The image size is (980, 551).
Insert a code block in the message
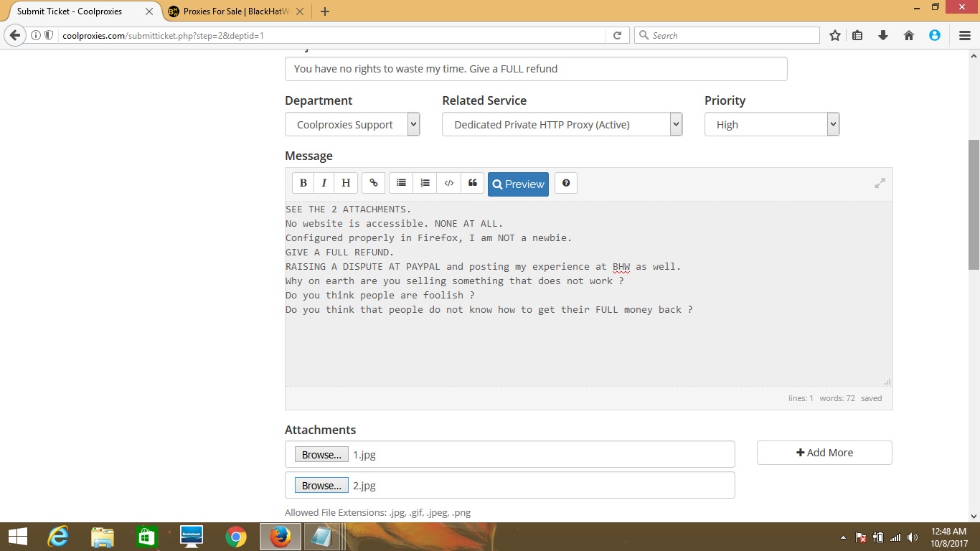[449, 184]
